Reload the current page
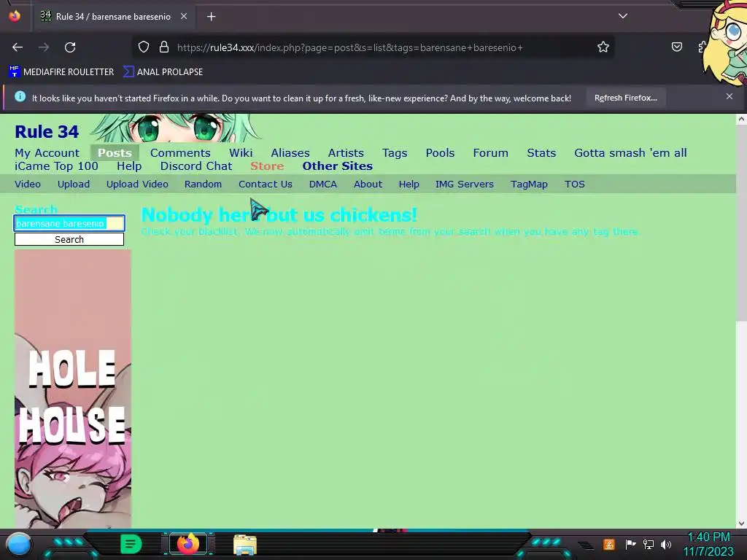747x560 pixels. pyautogui.click(x=70, y=47)
